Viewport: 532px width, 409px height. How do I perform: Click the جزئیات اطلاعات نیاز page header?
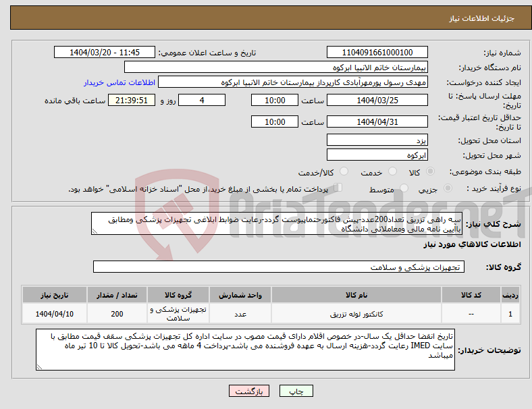[x=482, y=18]
